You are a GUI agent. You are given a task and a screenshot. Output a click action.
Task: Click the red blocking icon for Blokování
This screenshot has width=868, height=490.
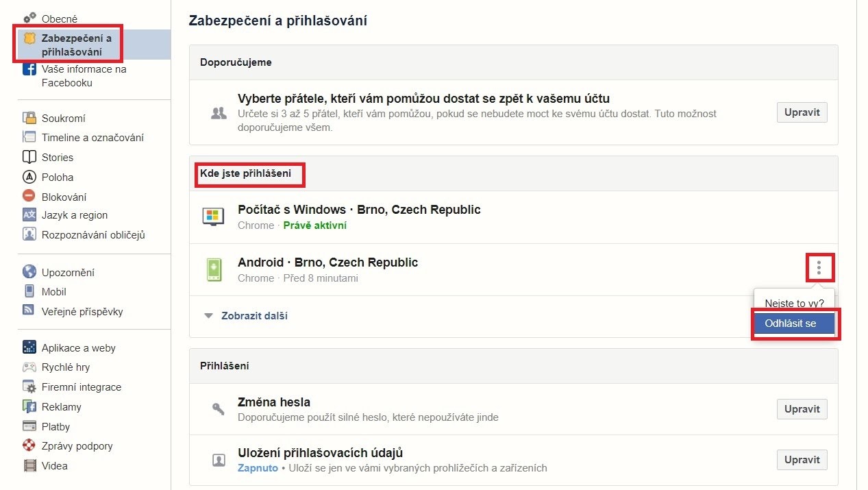coord(29,196)
